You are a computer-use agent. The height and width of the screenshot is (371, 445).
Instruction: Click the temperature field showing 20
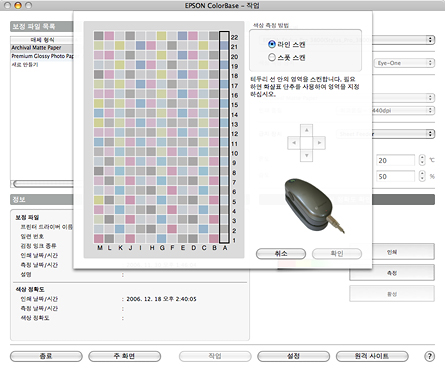pyautogui.click(x=396, y=160)
